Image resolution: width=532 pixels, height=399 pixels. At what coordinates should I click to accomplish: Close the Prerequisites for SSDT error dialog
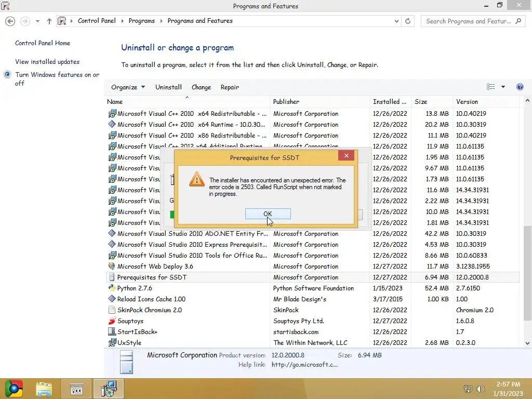click(346, 155)
